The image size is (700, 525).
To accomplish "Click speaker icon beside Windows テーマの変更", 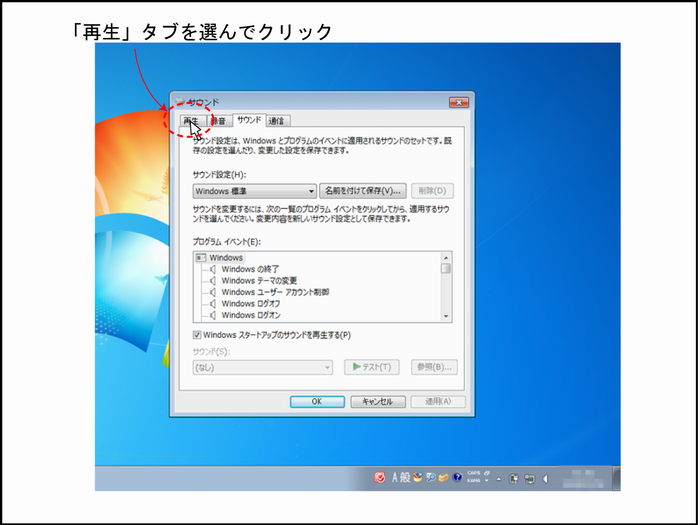I will pos(213,281).
